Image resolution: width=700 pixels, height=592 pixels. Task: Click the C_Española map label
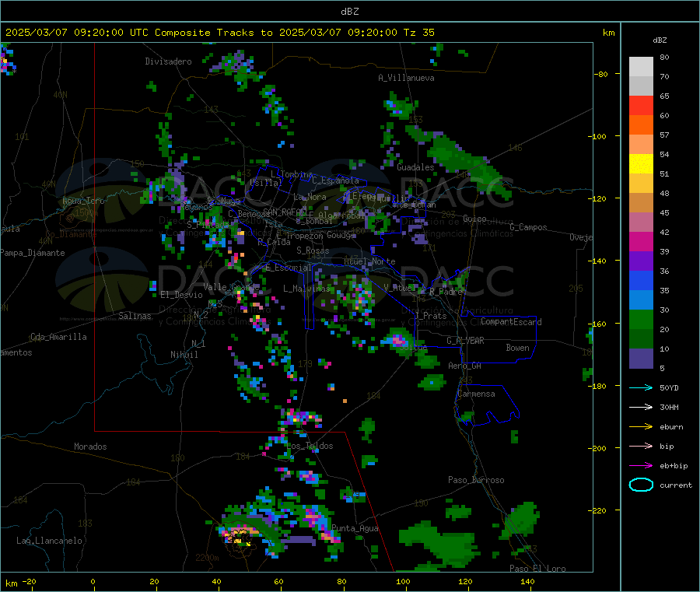click(x=336, y=180)
